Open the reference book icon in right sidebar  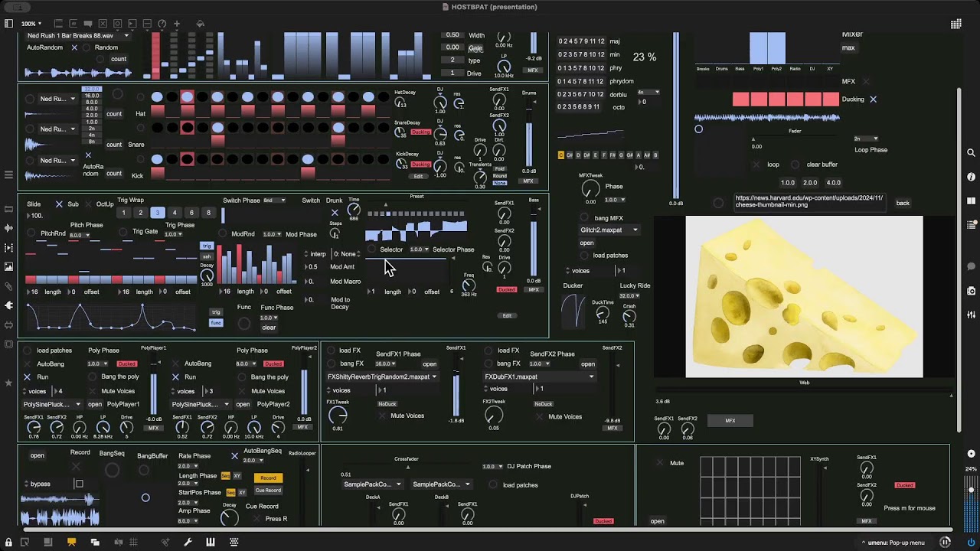(x=971, y=200)
